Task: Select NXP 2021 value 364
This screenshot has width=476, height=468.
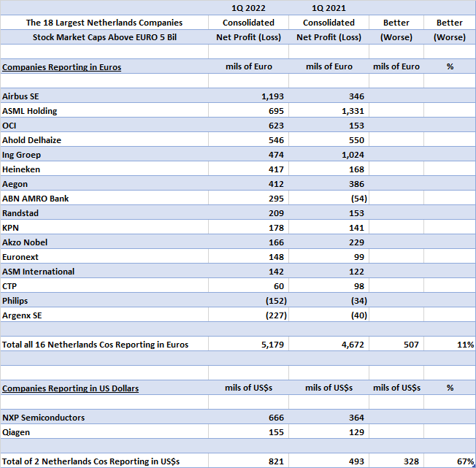Action: [356, 418]
